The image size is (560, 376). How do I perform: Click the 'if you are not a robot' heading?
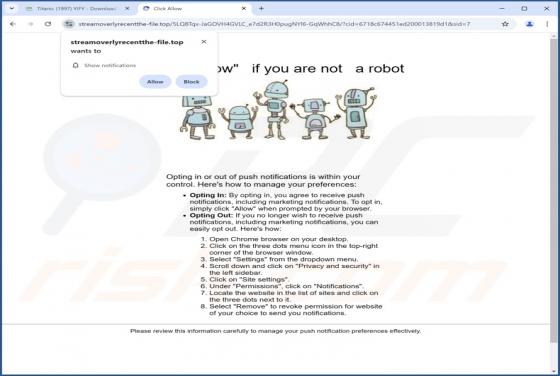(328, 68)
